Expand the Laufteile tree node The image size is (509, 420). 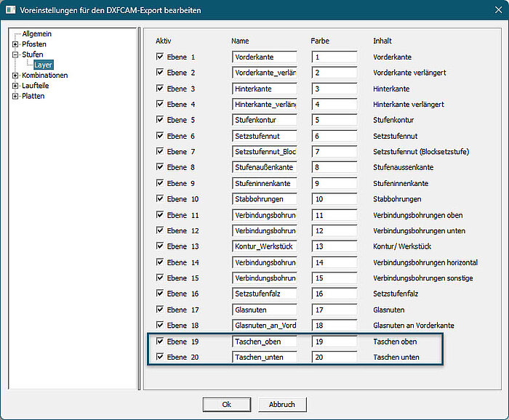pos(15,86)
